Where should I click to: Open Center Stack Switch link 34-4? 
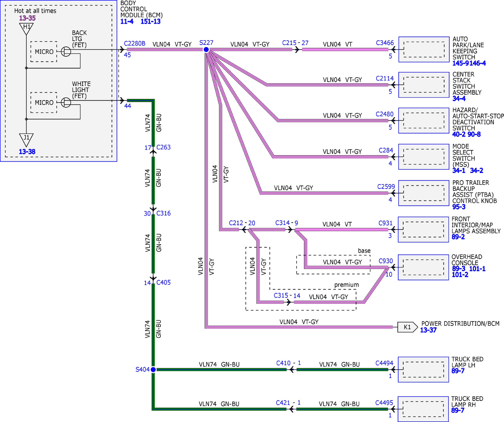coord(459,99)
